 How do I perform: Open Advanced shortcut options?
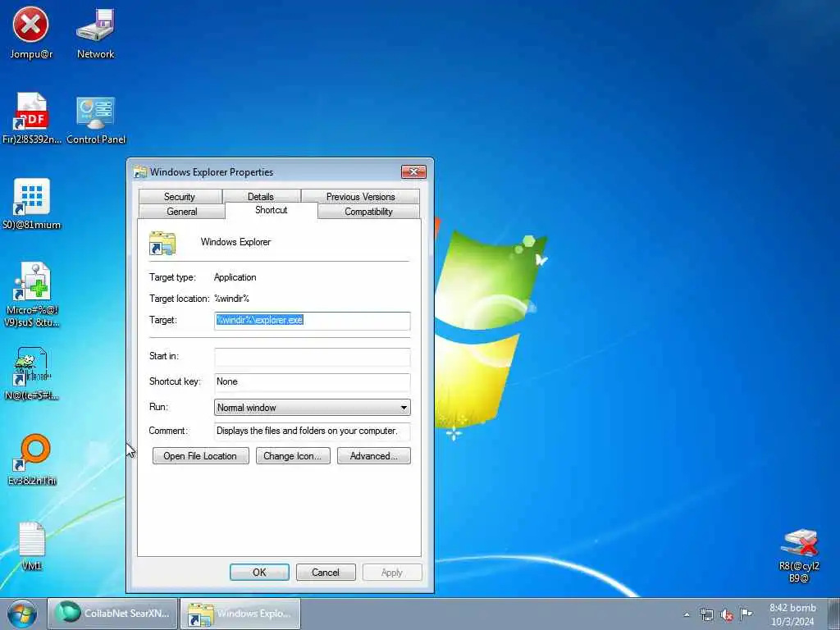pyautogui.click(x=374, y=456)
